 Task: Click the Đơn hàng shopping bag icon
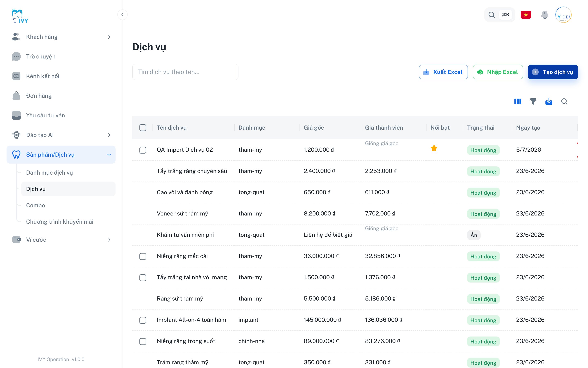point(16,96)
